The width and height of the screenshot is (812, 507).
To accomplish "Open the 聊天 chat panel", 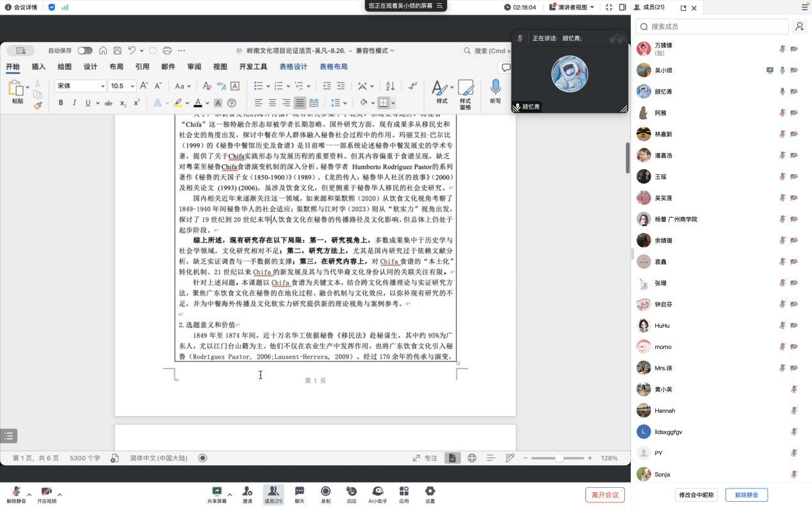I will click(x=299, y=494).
